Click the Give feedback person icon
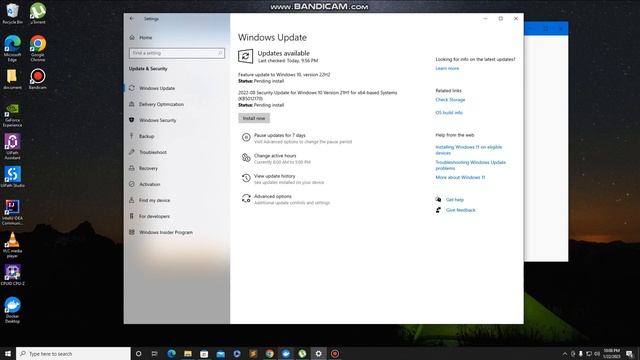 pyautogui.click(x=438, y=210)
